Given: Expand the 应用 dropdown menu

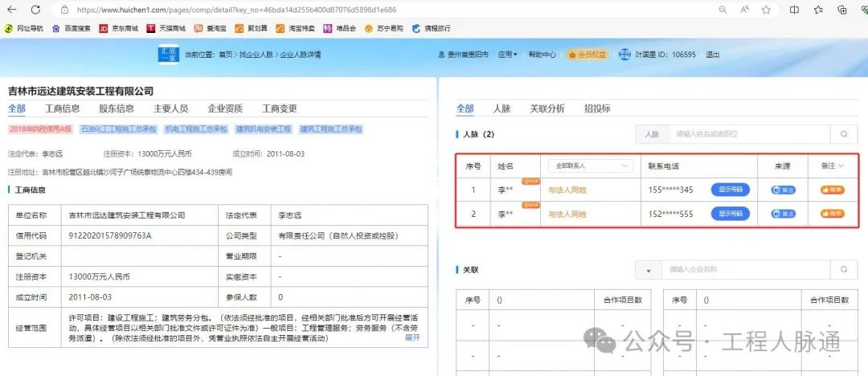Looking at the screenshot, I should pos(508,55).
